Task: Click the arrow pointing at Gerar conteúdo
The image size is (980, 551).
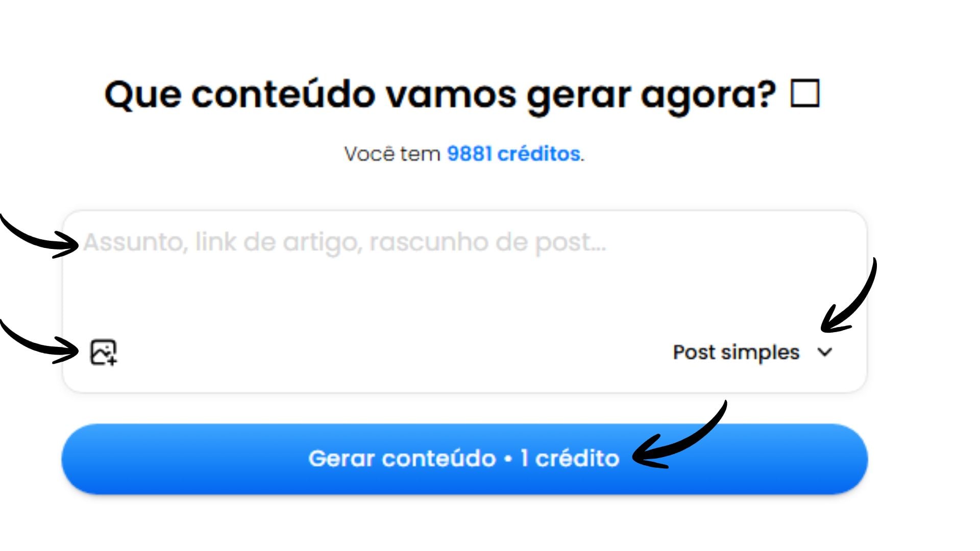Action: 679,435
